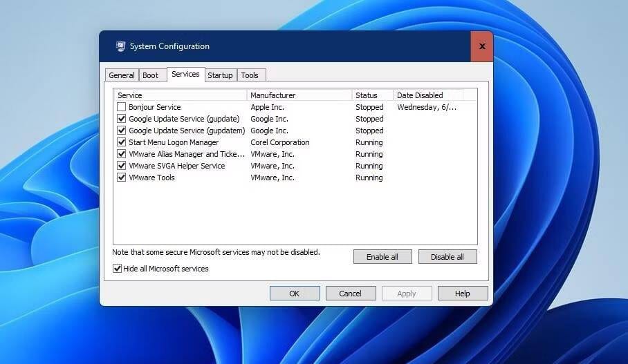
Task: Click the Enable all button
Action: pyautogui.click(x=382, y=257)
